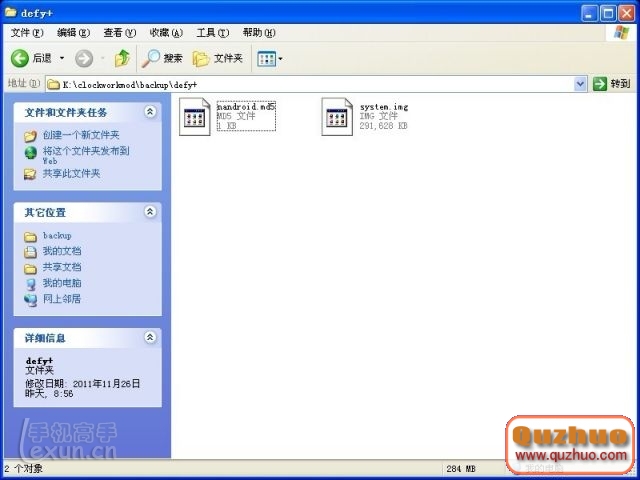Click the 284 MB status bar entry
This screenshot has height=480, width=640.
point(461,469)
